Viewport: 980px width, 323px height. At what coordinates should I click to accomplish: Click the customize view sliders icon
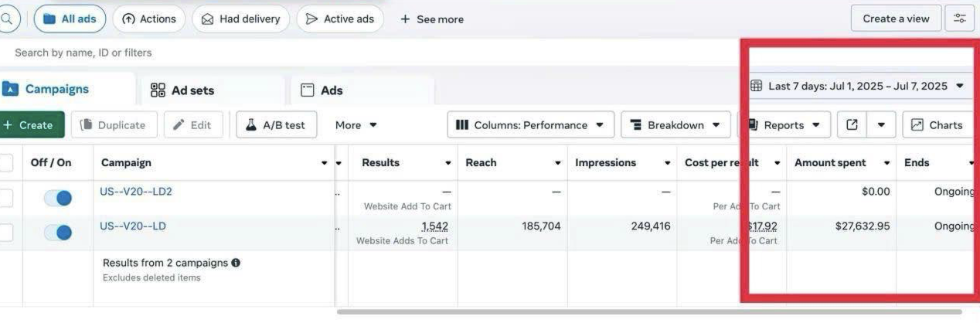(x=959, y=19)
